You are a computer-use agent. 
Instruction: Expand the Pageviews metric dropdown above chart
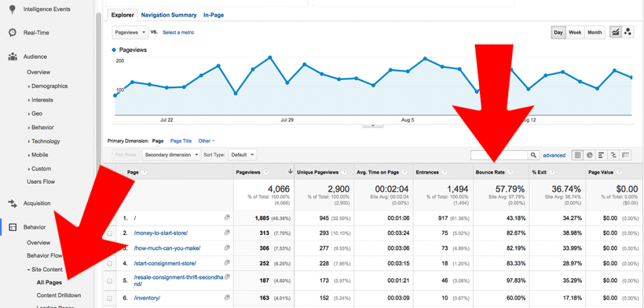click(x=130, y=32)
